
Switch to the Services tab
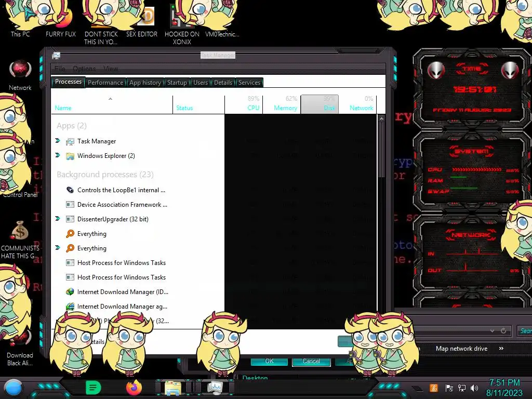coord(249,83)
